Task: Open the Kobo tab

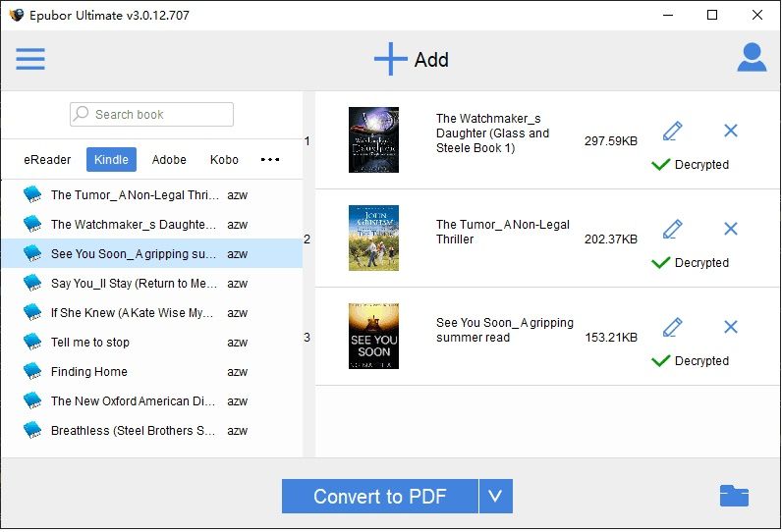Action: coord(224,159)
